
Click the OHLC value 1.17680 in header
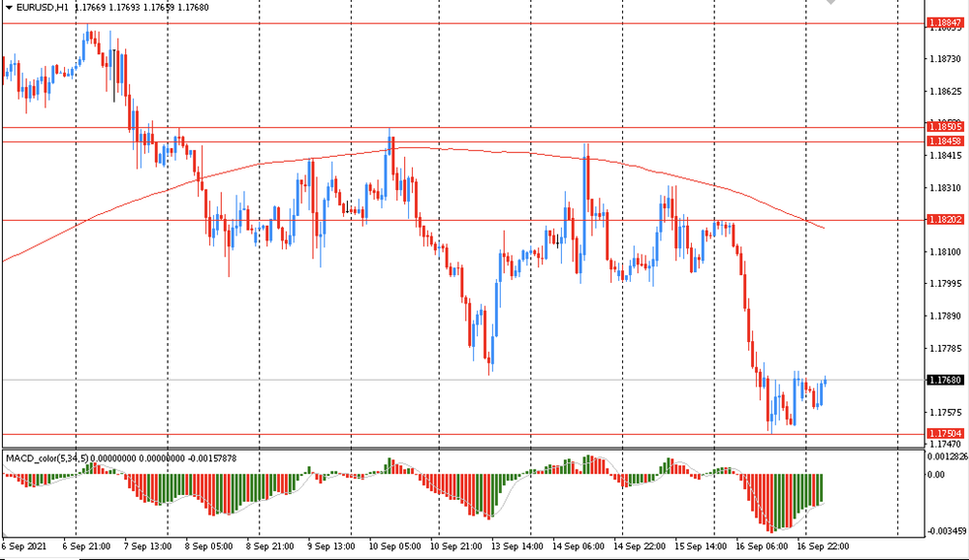pyautogui.click(x=193, y=8)
